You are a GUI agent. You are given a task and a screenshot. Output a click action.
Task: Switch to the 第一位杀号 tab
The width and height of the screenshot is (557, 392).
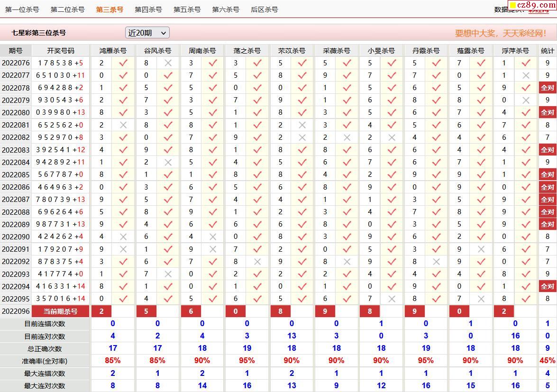click(22, 9)
